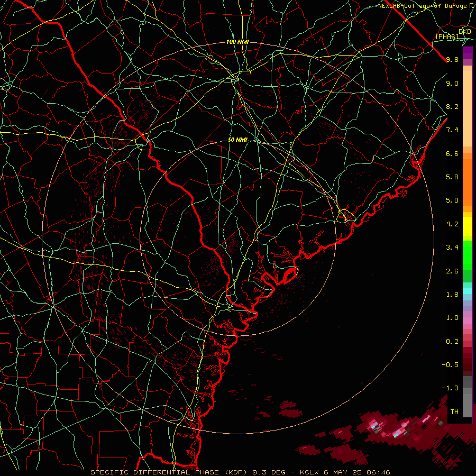Viewport: 476px width, 476px height.
Task: Click the [PHAS] label above the color scale
Action: pos(447,36)
